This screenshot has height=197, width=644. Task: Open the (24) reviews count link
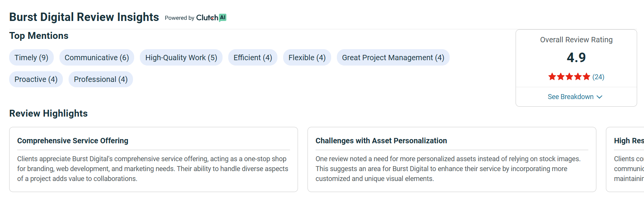[598, 77]
